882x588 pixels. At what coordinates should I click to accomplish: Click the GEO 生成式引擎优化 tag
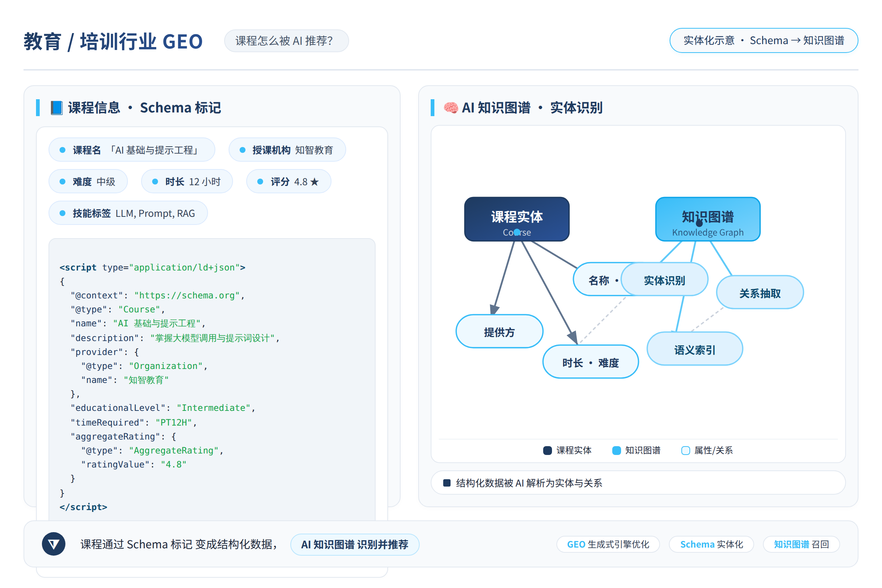pos(608,545)
